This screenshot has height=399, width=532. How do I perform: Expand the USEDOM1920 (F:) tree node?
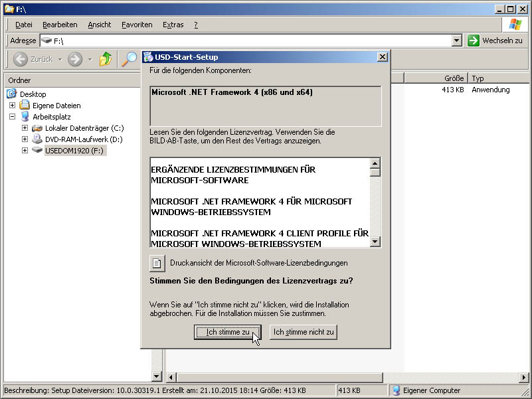tap(25, 151)
